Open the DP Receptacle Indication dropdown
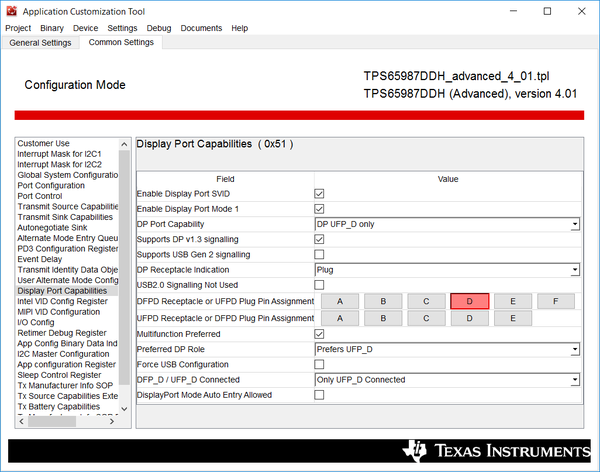Screen dimensions: 600x472 (x=447, y=270)
